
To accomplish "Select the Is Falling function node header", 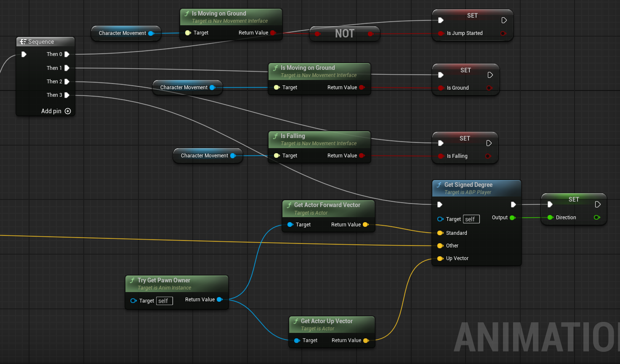I will tap(319, 139).
